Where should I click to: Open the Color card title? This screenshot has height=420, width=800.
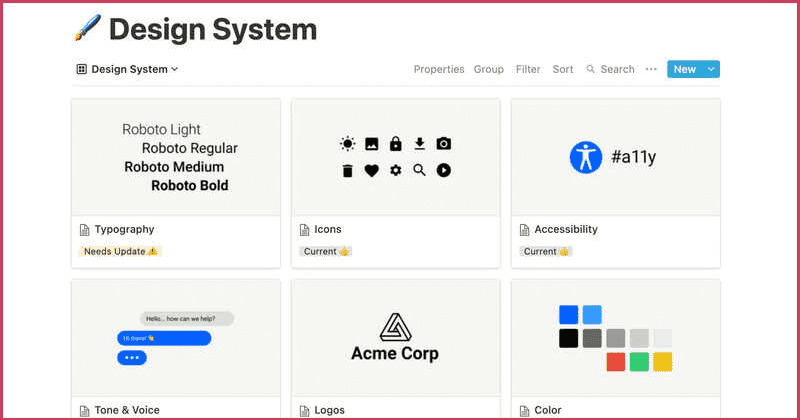point(547,410)
